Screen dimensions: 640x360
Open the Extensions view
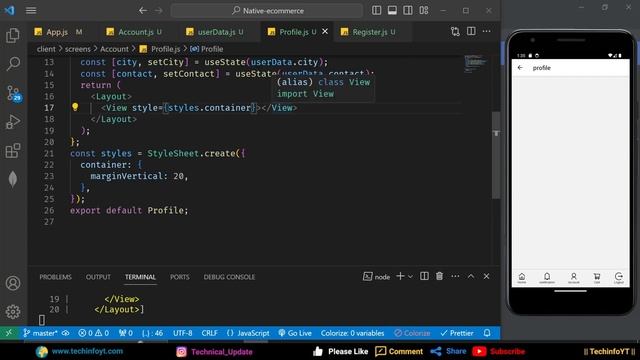13,151
